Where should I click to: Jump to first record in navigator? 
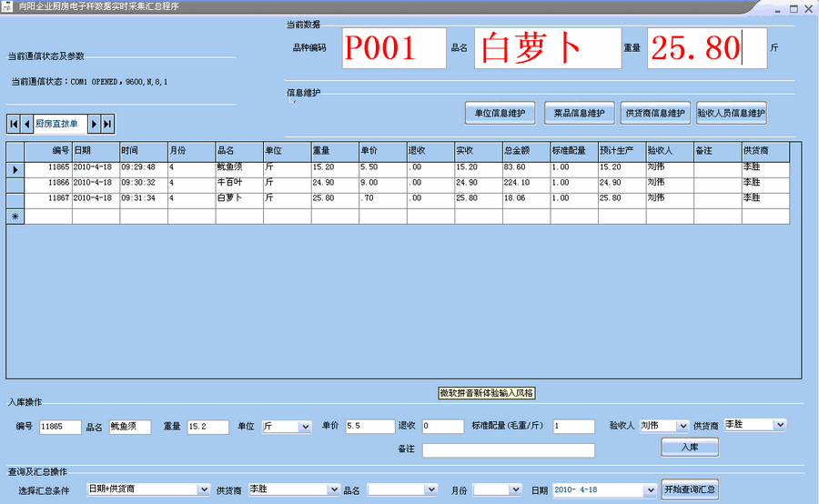coord(14,124)
